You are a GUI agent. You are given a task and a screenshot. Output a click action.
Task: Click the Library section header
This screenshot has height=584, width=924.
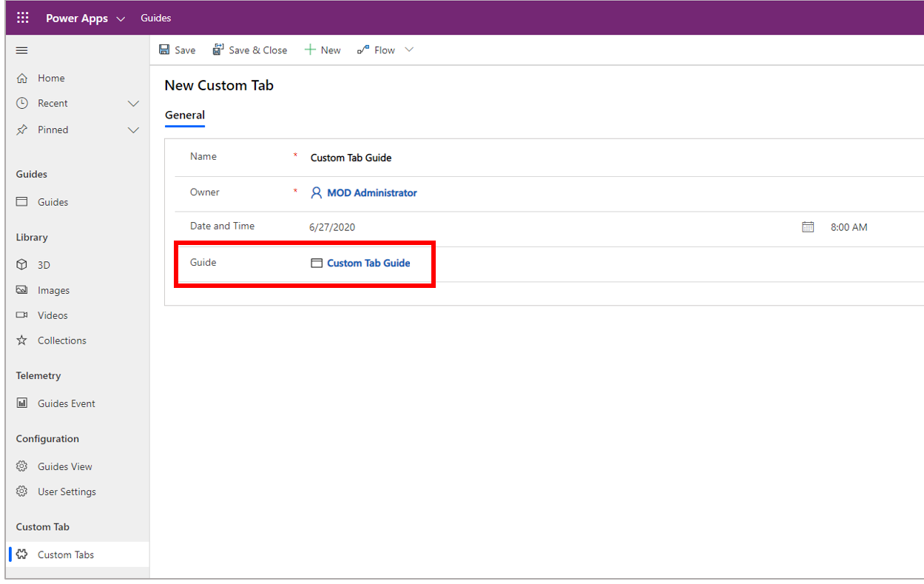click(x=32, y=237)
